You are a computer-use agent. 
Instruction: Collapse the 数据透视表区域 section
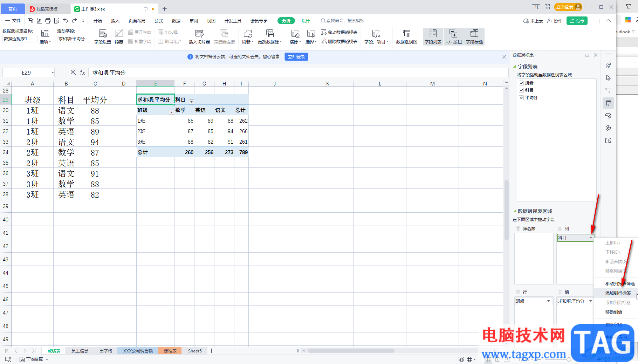click(515, 211)
